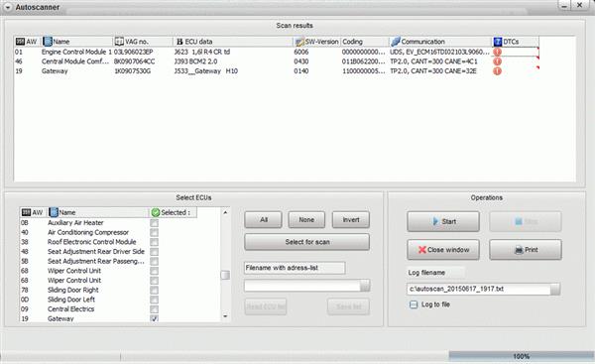
Task: Sort scan results by Name column
Action: (77, 42)
